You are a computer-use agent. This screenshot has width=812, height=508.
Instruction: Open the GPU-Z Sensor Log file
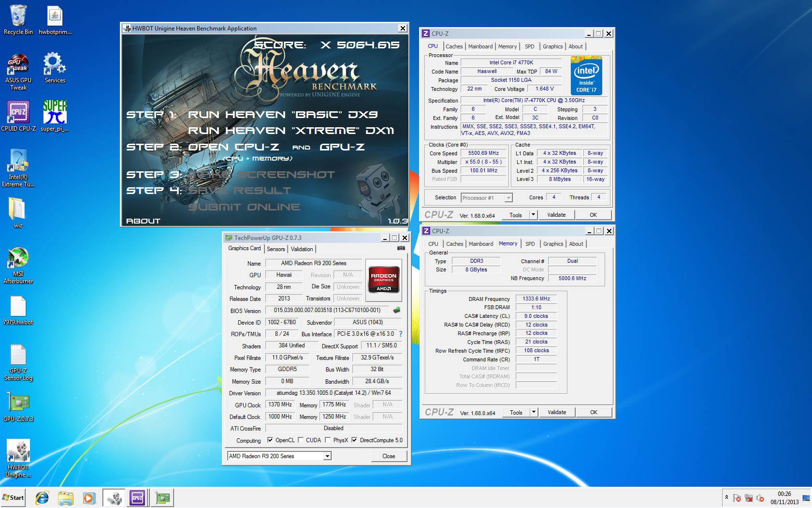click(x=18, y=361)
